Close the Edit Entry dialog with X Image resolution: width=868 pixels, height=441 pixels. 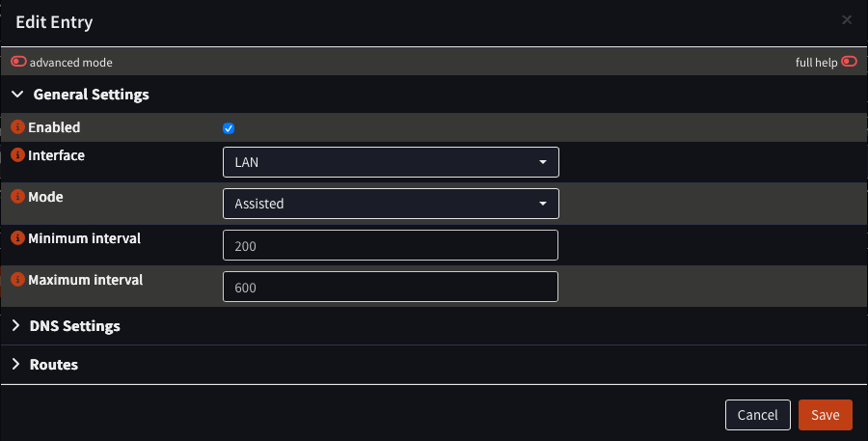pyautogui.click(x=847, y=20)
